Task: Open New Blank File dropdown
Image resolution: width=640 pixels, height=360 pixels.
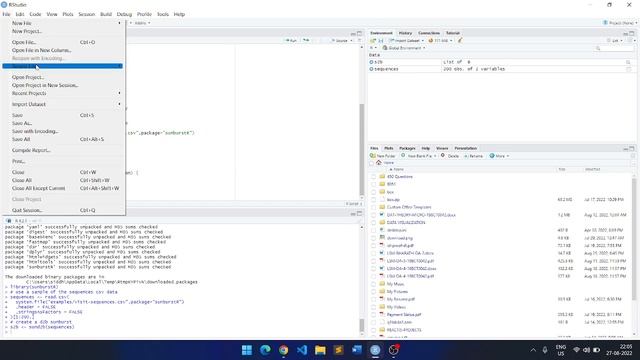Action: tap(419, 156)
